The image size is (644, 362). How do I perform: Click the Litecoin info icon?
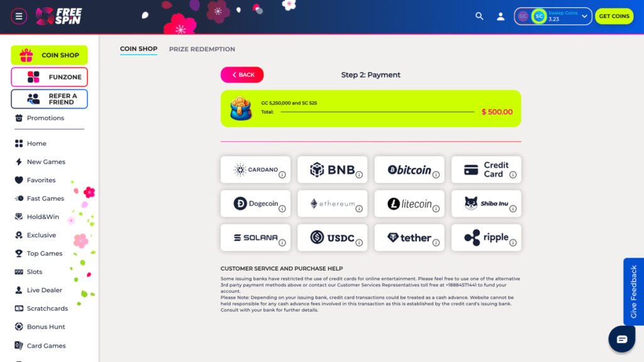(x=436, y=209)
